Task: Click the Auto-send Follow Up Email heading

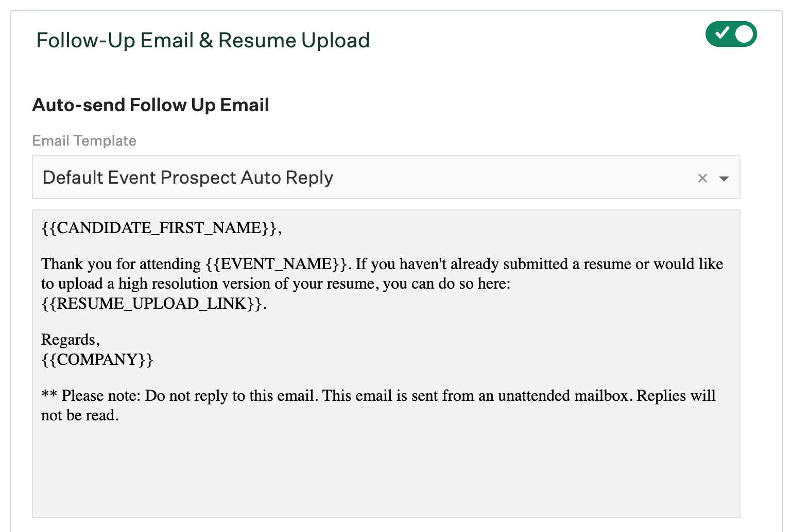Action: point(150,105)
